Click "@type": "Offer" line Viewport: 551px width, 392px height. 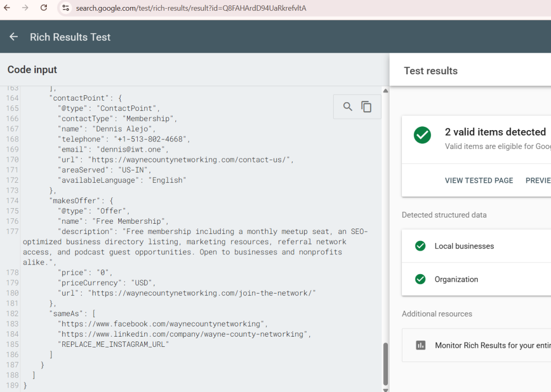(94, 211)
